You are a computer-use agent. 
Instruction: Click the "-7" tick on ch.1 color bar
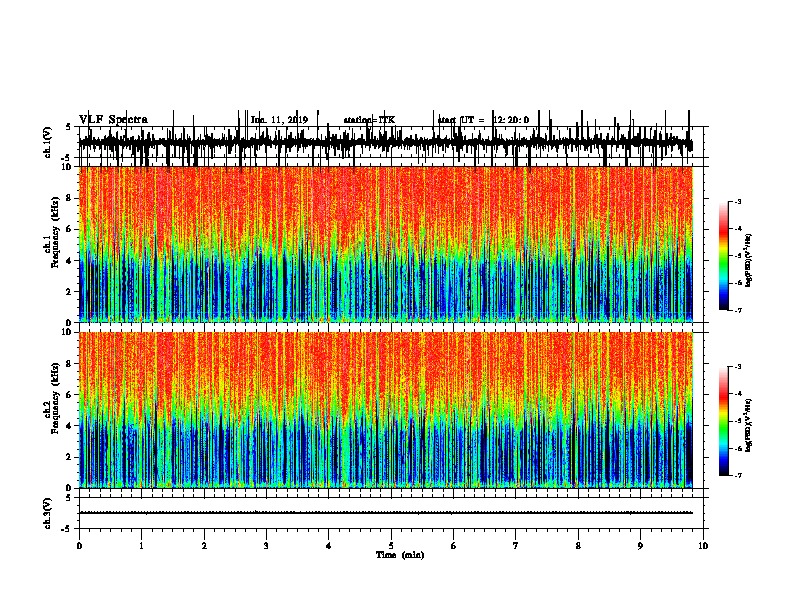[738, 310]
